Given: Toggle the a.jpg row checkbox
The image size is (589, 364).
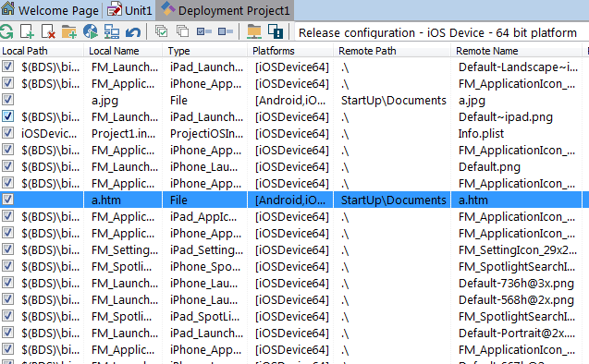Looking at the screenshot, I should [7, 100].
